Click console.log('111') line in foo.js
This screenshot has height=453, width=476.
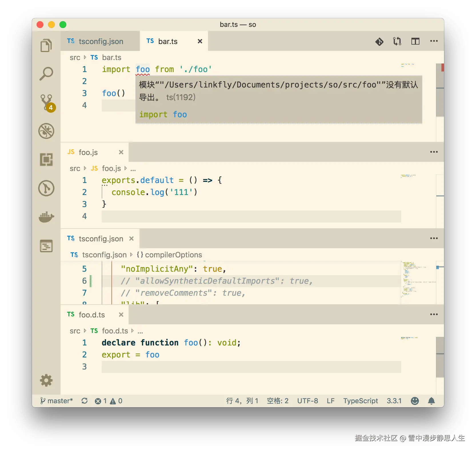tap(154, 192)
